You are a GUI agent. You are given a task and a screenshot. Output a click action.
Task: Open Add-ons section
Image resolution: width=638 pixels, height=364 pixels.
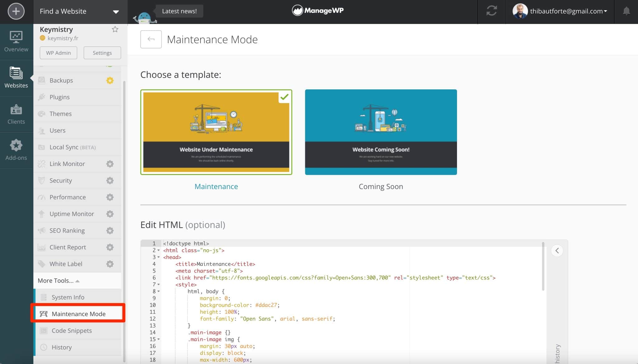tap(16, 150)
